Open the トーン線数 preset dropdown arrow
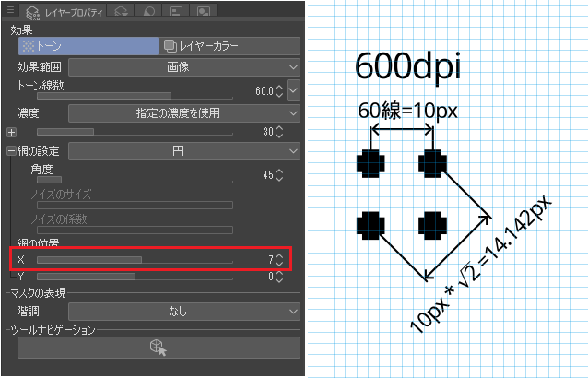Viewport: 588px width, 378px height. click(x=293, y=90)
